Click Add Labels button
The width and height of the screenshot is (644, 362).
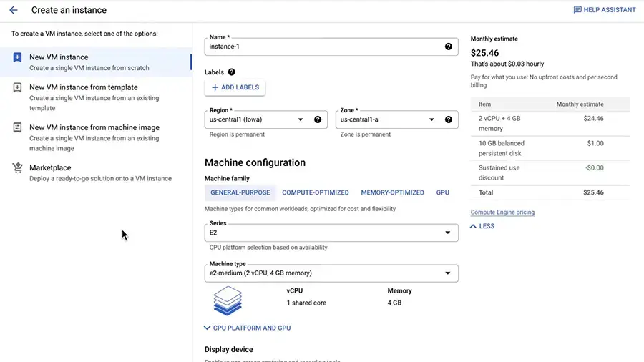(x=235, y=87)
